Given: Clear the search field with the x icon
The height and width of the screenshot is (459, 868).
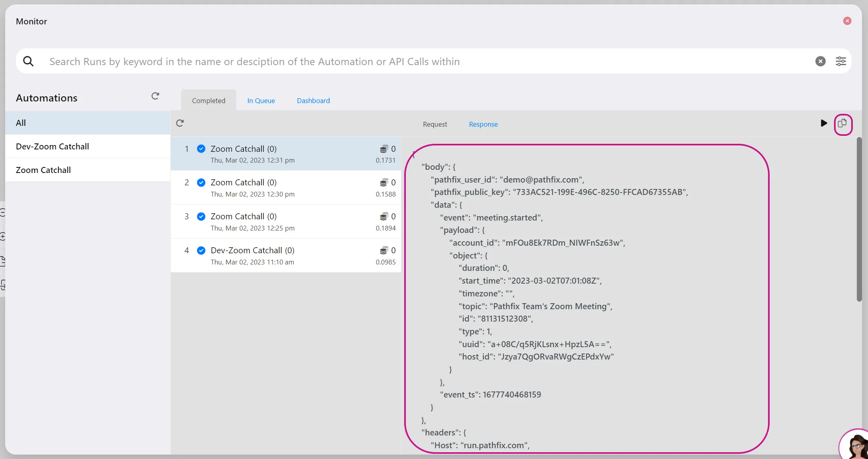Looking at the screenshot, I should point(820,61).
